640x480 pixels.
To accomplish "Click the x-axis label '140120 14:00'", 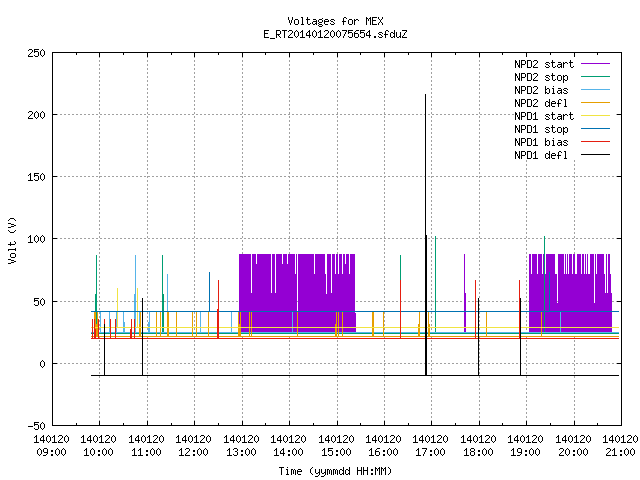I will (288, 446).
